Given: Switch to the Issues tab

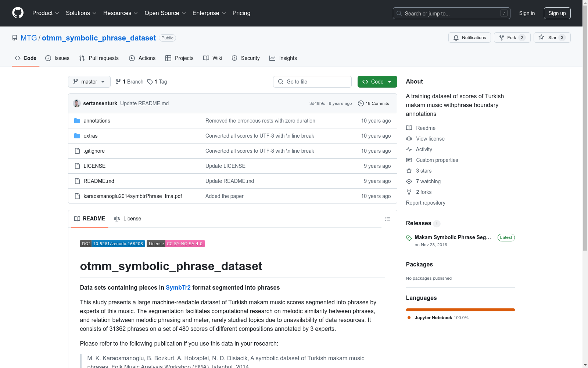Looking at the screenshot, I should 57,58.
